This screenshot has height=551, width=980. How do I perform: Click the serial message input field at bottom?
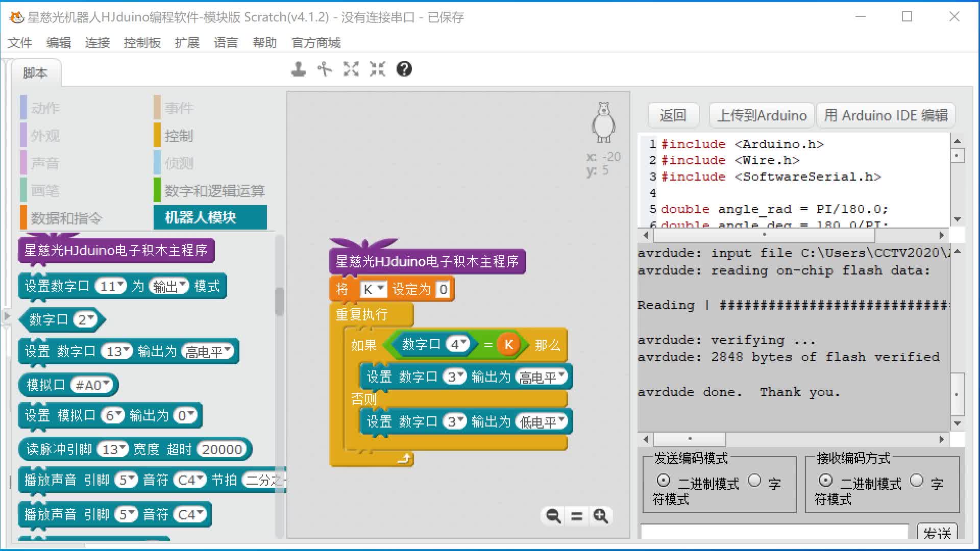(x=766, y=533)
